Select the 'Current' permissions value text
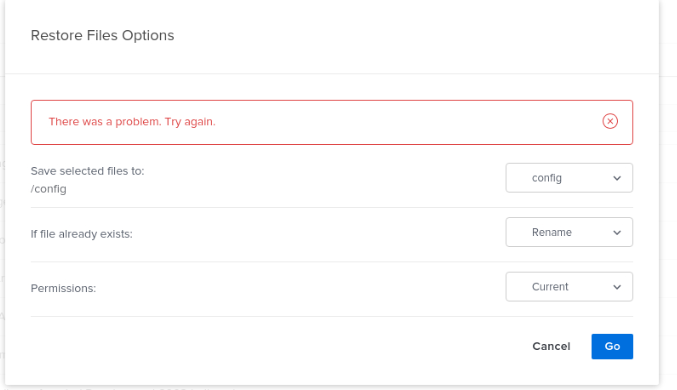The width and height of the screenshot is (677, 390). 550,287
